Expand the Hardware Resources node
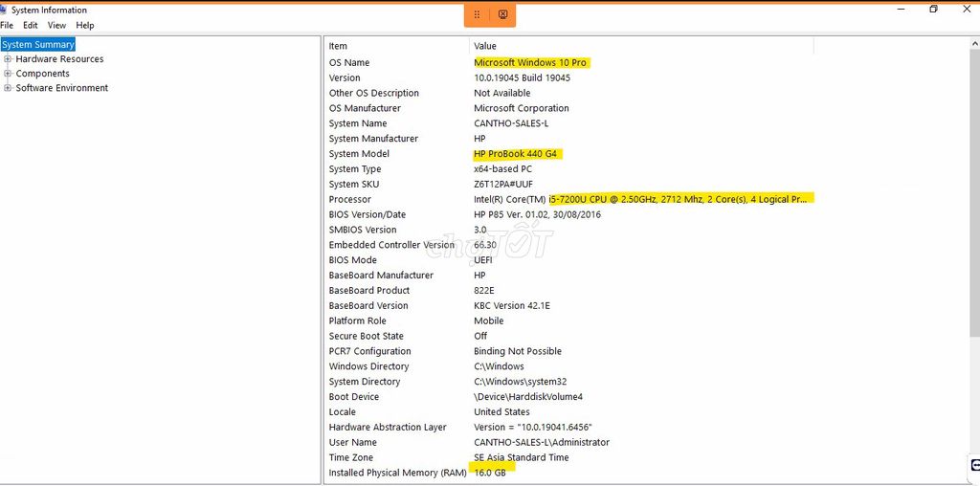Image resolution: width=980 pixels, height=486 pixels. [x=8, y=58]
